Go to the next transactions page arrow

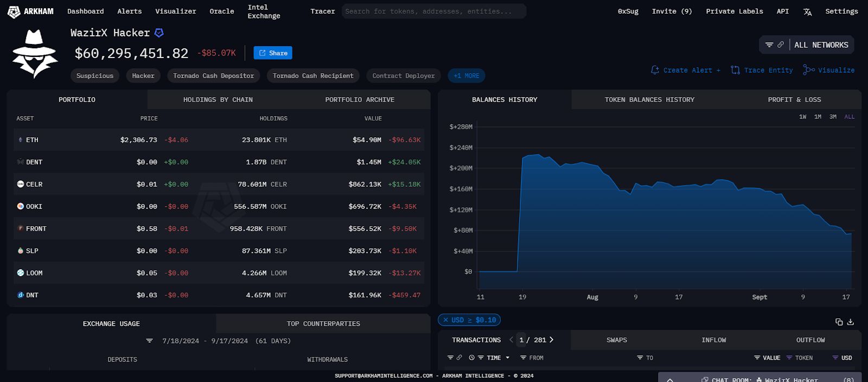[x=552, y=340]
